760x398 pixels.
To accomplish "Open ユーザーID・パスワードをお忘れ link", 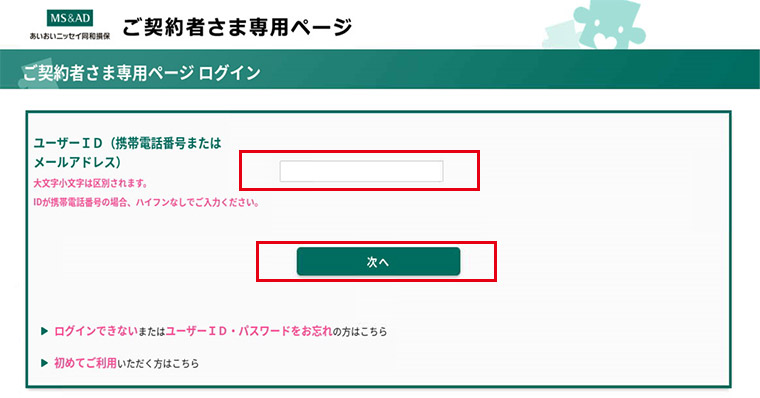I will [x=249, y=331].
